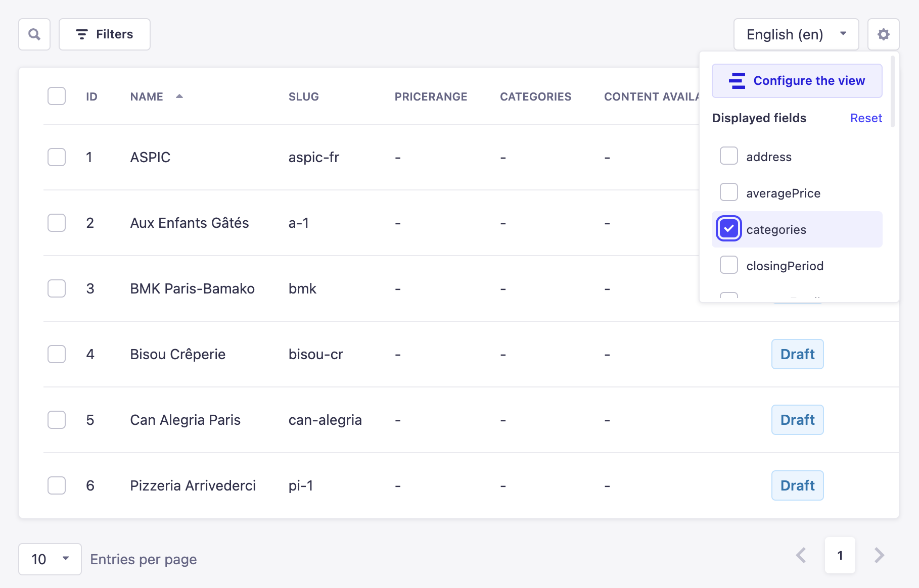Click the list icon inside Configure the view
Image resolution: width=919 pixels, height=588 pixels.
[x=737, y=80]
